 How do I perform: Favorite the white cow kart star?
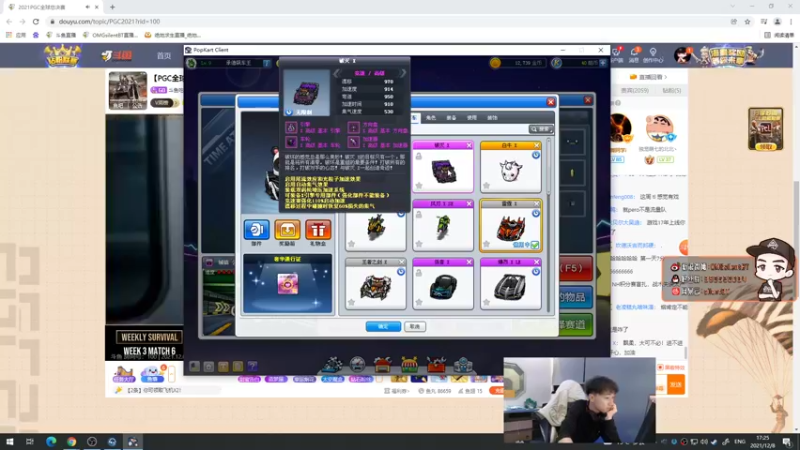pyautogui.click(x=486, y=186)
